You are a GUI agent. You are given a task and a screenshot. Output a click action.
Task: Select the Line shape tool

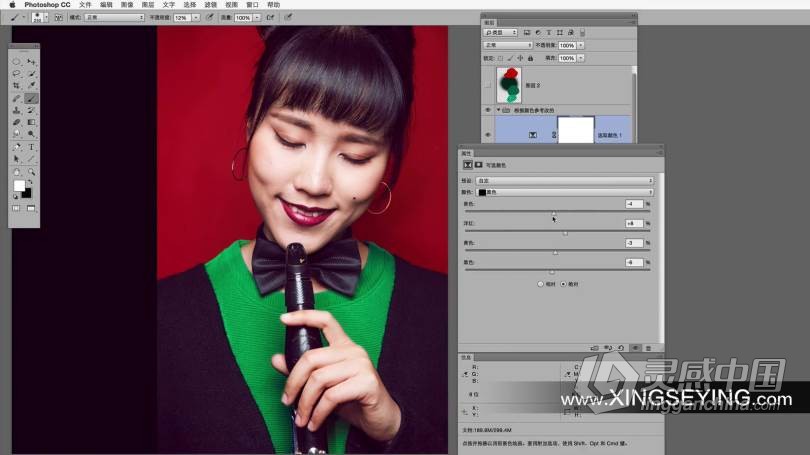click(x=32, y=159)
